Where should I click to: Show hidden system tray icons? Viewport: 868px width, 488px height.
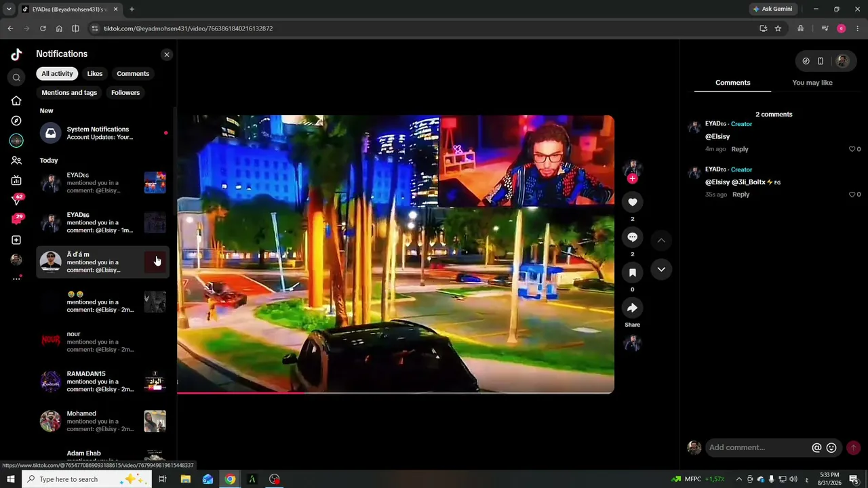click(x=739, y=479)
